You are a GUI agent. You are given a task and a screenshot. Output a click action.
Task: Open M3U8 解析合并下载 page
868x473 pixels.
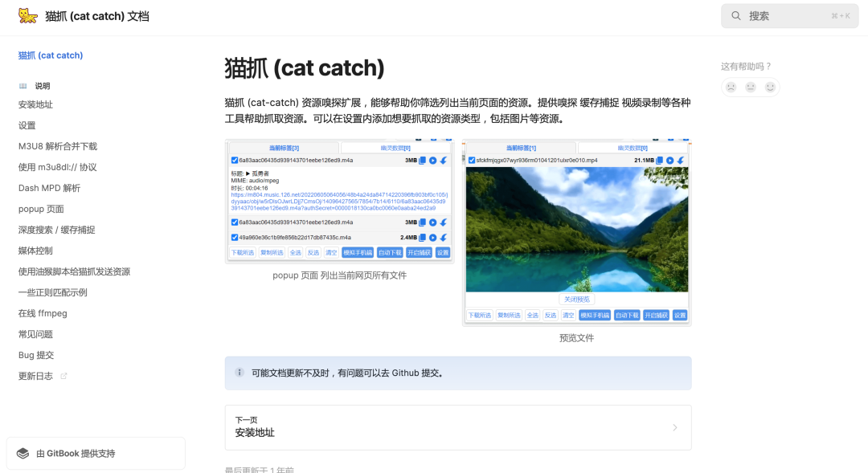(x=58, y=147)
